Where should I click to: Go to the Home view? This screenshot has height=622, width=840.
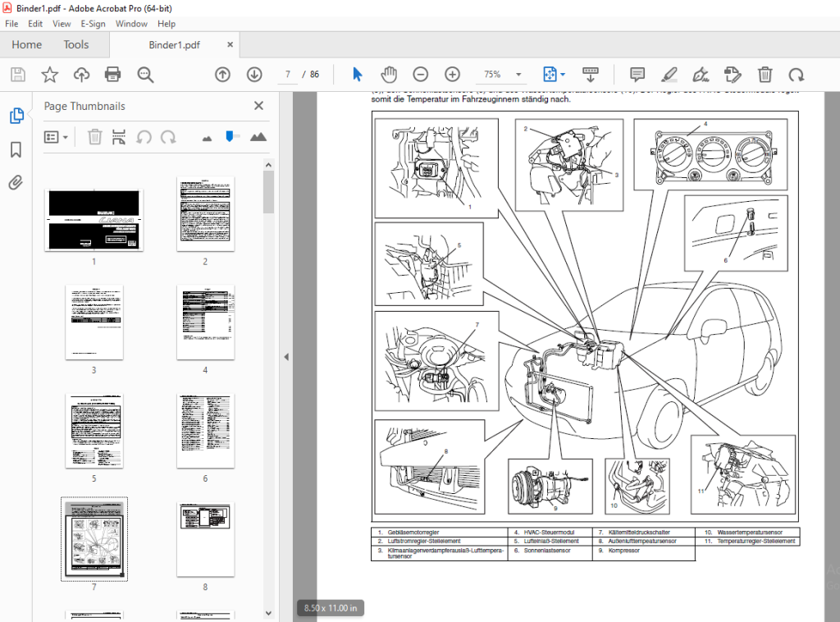coord(27,44)
